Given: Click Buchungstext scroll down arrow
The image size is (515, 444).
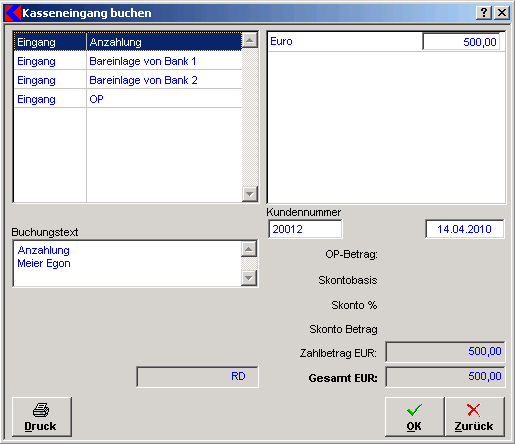Looking at the screenshot, I should pyautogui.click(x=249, y=278).
